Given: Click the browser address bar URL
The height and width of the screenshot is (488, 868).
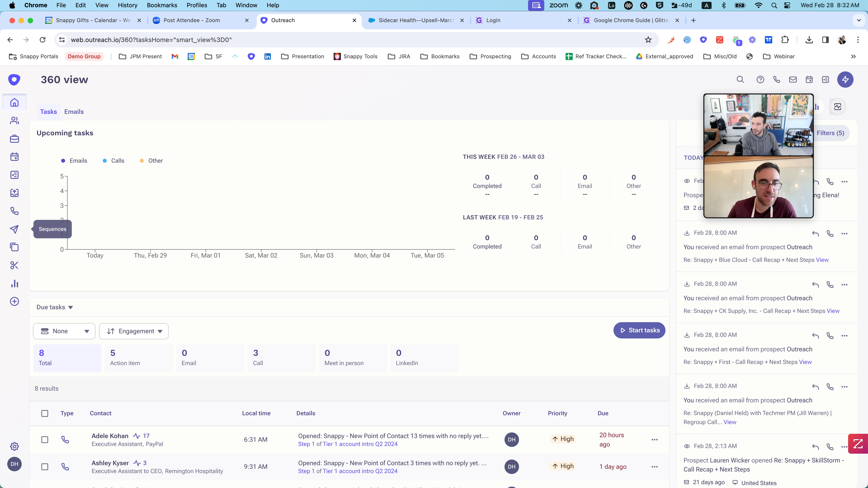Looking at the screenshot, I should (x=151, y=40).
